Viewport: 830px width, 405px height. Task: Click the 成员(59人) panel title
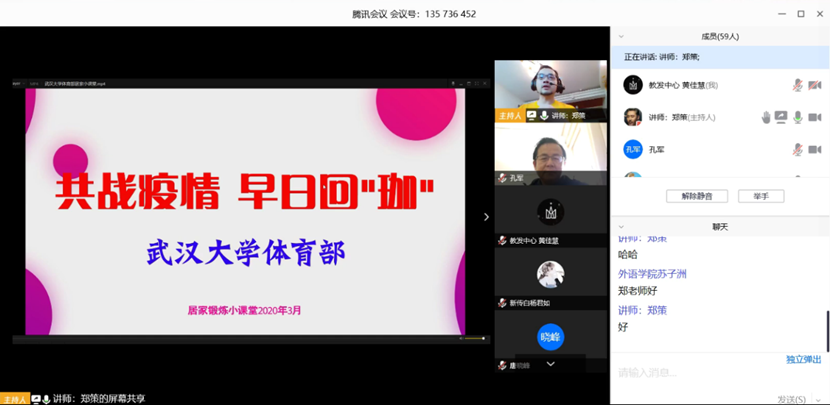click(720, 37)
